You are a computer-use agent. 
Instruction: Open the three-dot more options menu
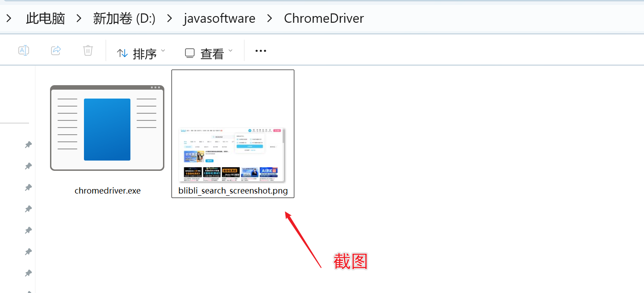[x=261, y=51]
